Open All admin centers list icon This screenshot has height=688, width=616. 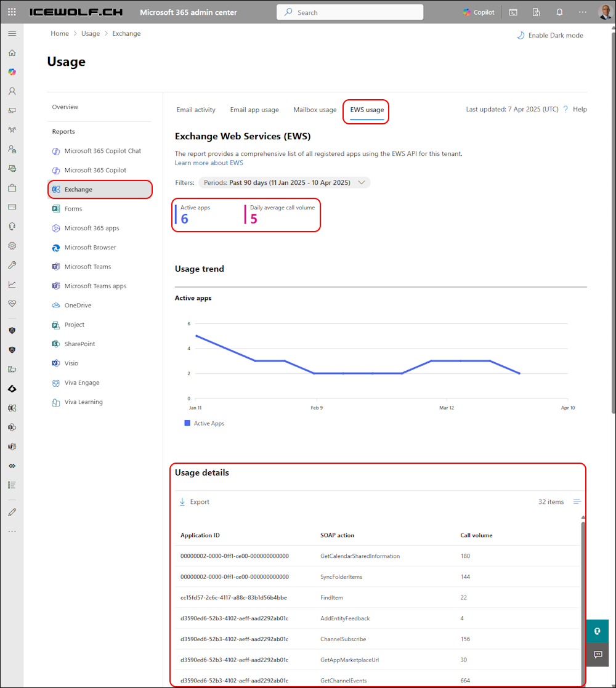[12, 485]
